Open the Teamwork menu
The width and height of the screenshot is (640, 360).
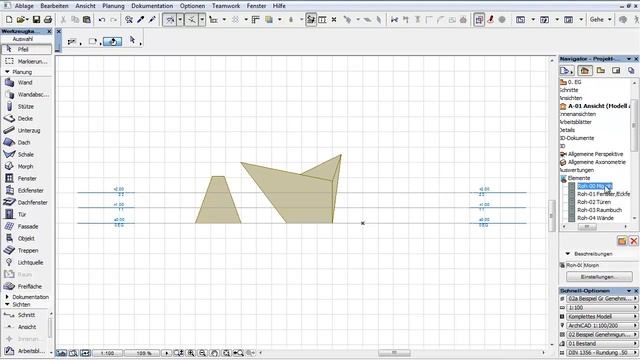(x=226, y=6)
